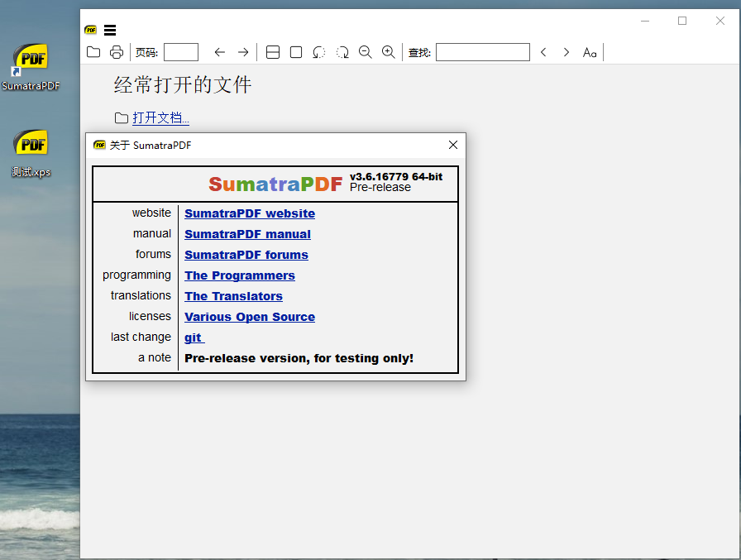This screenshot has height=560, width=741.
Task: Open The Programmers link
Action: (x=240, y=275)
